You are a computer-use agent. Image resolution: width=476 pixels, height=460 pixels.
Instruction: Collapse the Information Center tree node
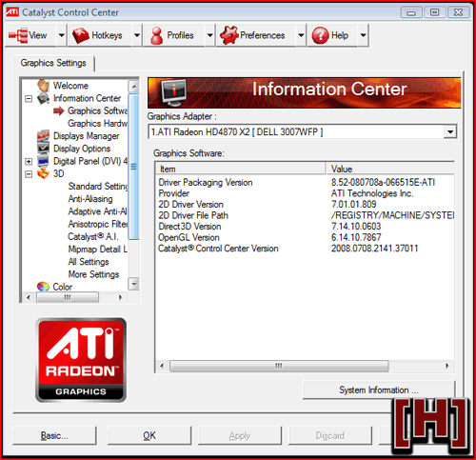29,98
